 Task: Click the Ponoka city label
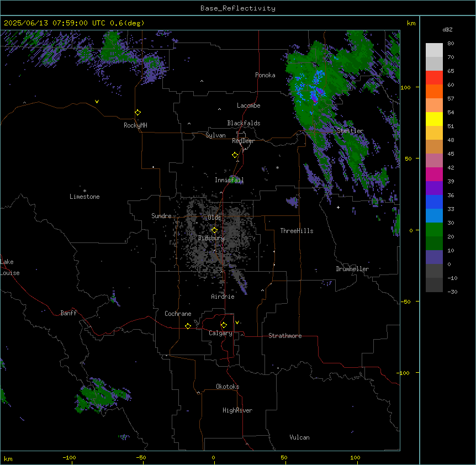click(x=265, y=75)
